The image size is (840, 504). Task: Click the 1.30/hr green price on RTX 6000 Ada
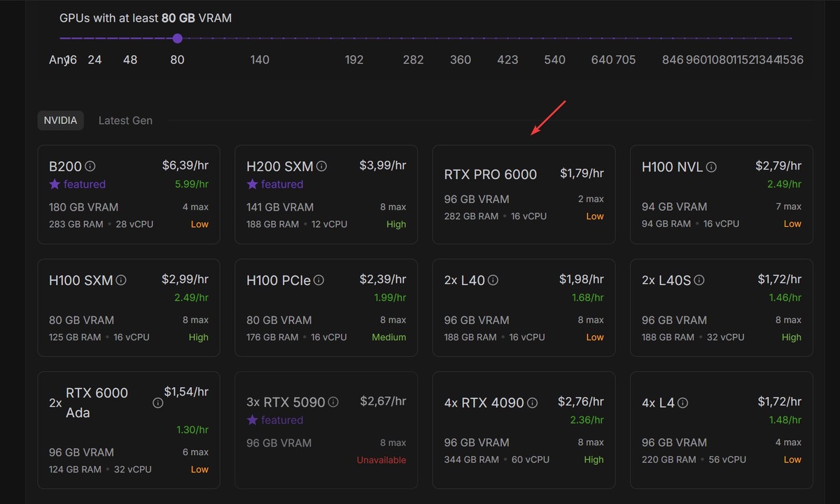pyautogui.click(x=192, y=430)
